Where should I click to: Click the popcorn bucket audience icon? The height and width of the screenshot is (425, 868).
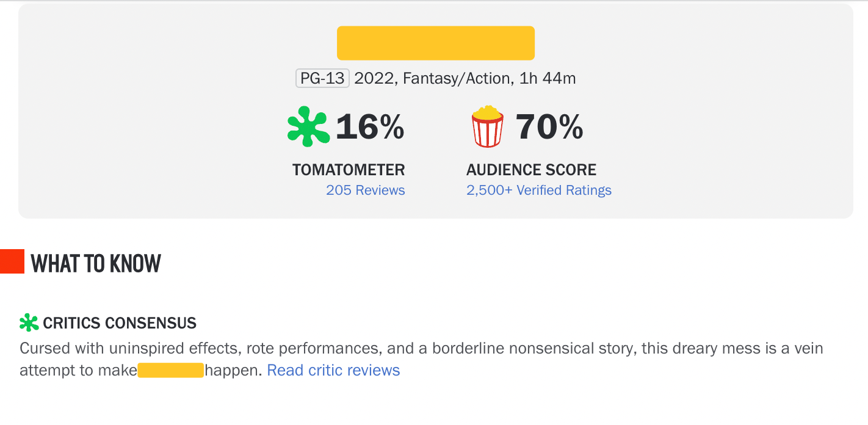coord(487,126)
